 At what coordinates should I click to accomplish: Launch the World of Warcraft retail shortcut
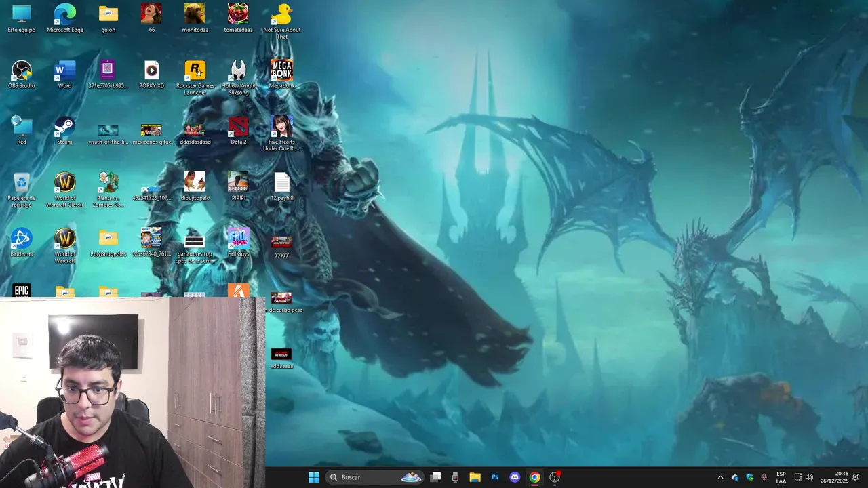pos(65,246)
